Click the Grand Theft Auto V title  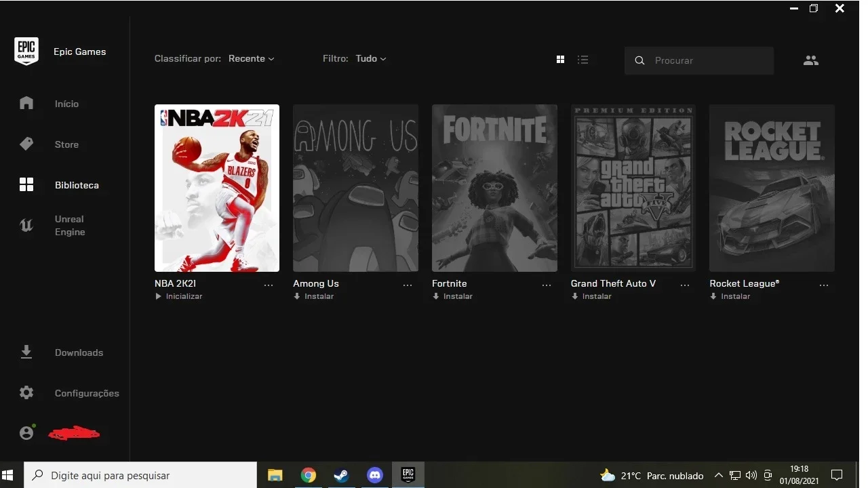click(x=614, y=283)
